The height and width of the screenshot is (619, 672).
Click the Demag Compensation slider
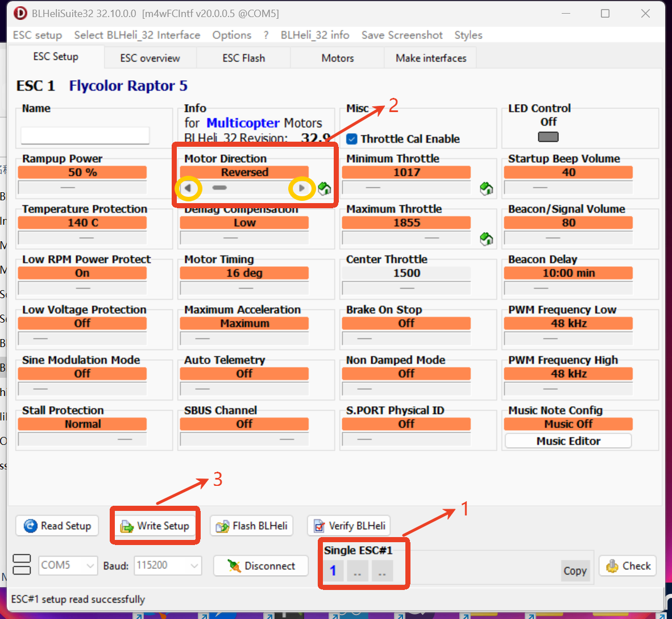[x=244, y=238]
